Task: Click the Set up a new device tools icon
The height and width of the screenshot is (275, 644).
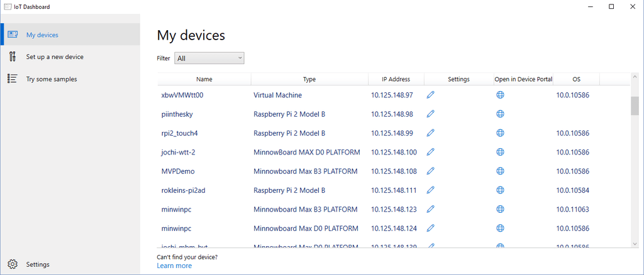Action: [13, 57]
